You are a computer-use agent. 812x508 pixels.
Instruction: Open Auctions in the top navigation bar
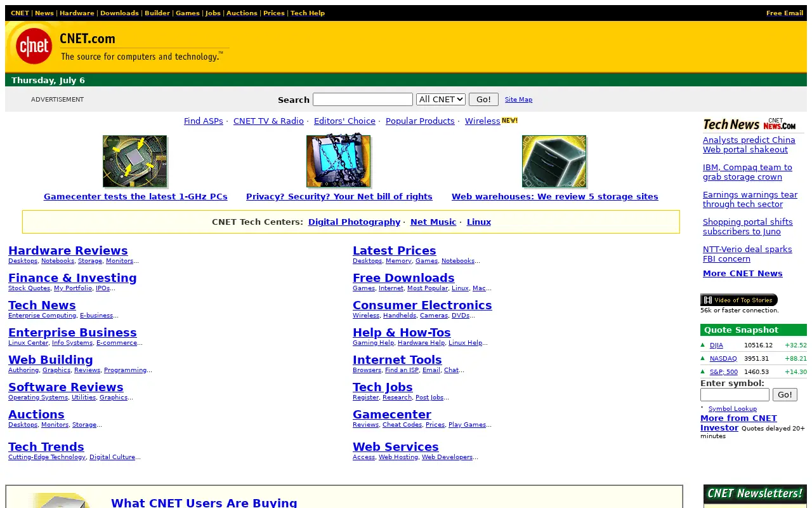click(242, 13)
